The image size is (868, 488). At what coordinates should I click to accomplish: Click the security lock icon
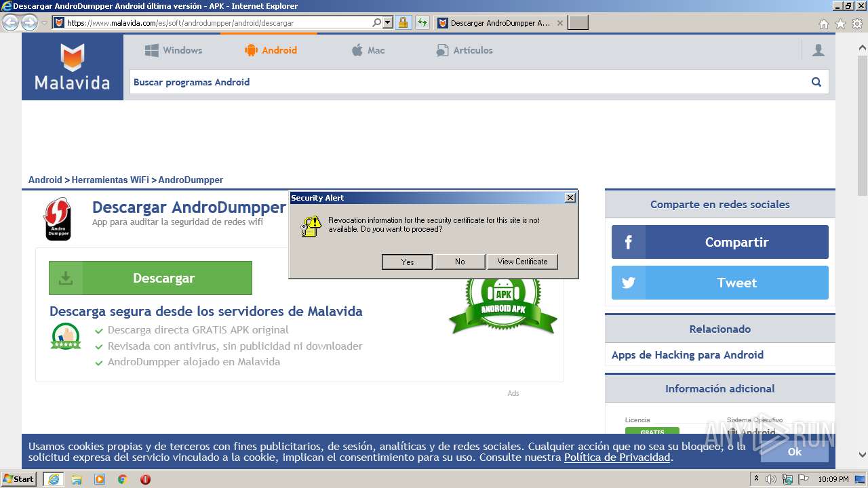403,22
